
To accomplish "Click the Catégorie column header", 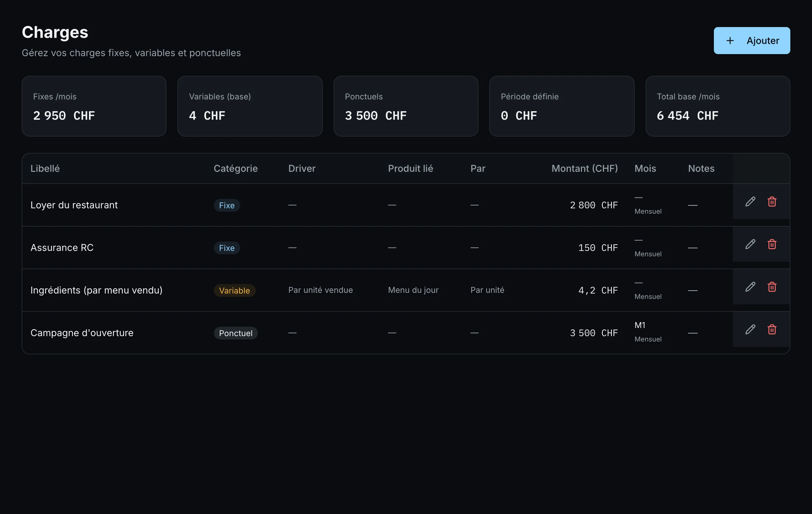I will 235,168.
